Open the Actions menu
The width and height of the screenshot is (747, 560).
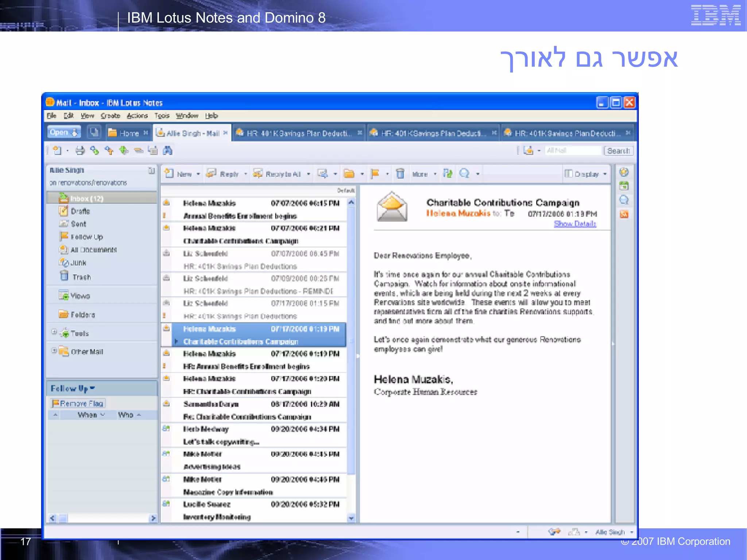pyautogui.click(x=137, y=116)
